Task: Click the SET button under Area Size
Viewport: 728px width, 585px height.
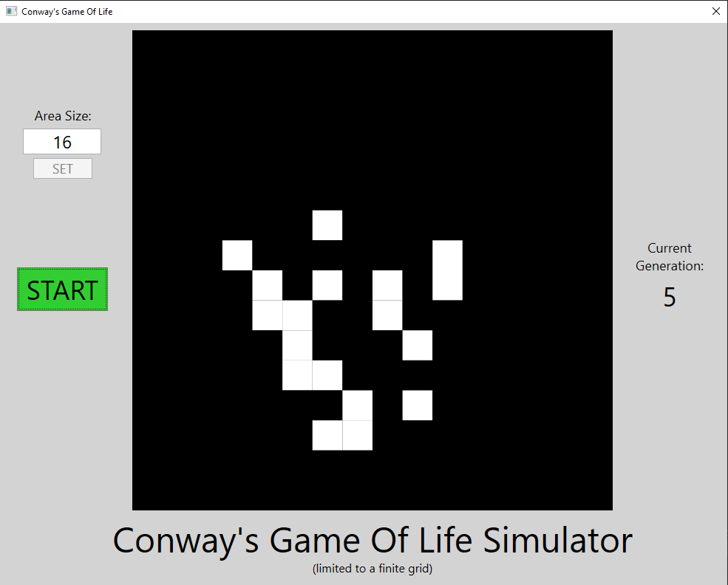Action: pyautogui.click(x=63, y=168)
